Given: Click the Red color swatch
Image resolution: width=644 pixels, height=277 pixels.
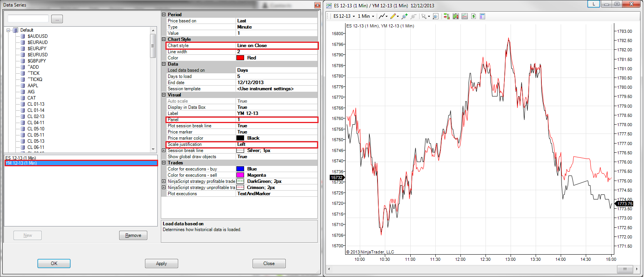Looking at the screenshot, I should (x=240, y=58).
